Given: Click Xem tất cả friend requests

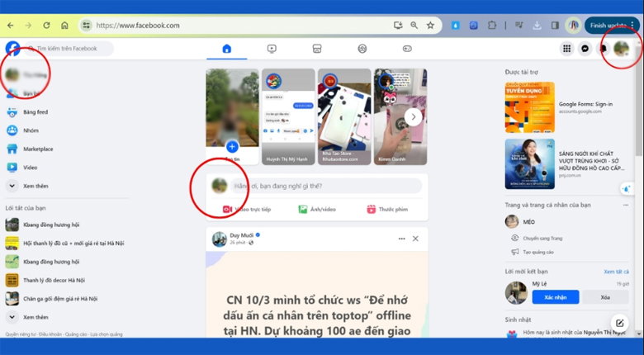Looking at the screenshot, I should coord(616,272).
